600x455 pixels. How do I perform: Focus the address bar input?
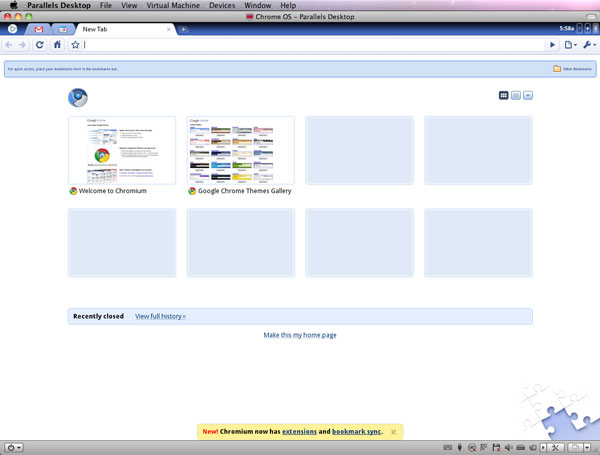313,45
